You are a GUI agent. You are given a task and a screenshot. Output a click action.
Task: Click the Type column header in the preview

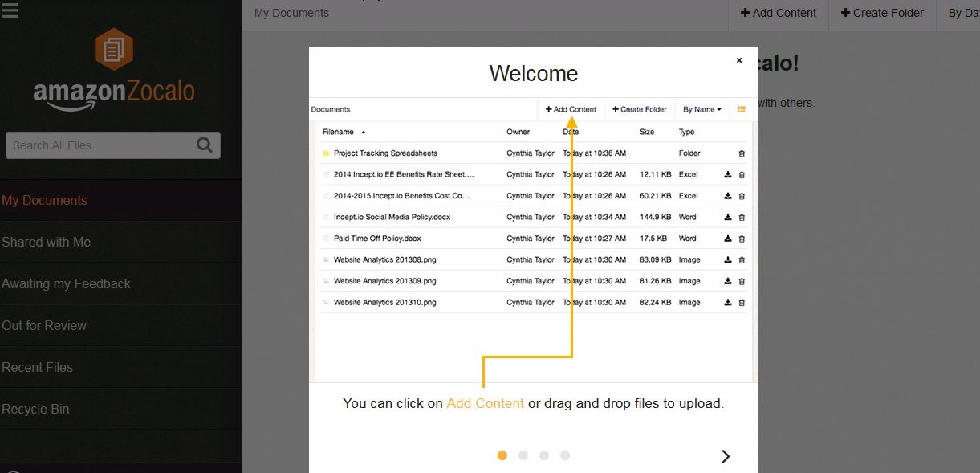click(687, 132)
